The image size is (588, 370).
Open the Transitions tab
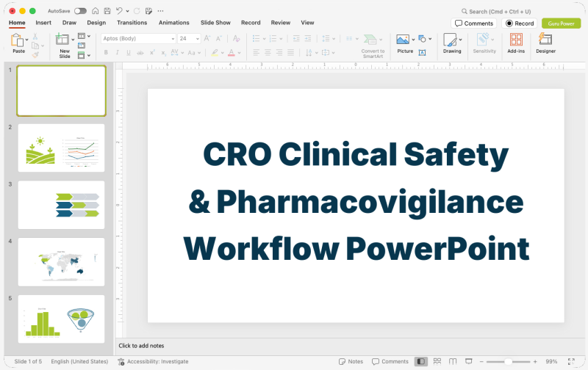(132, 23)
